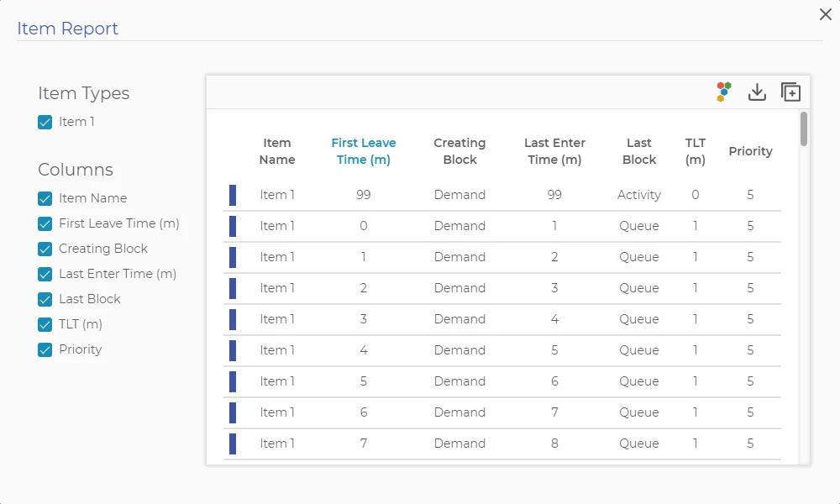Viewport: 840px width, 504px height.
Task: Open the report in a new window
Action: (790, 92)
